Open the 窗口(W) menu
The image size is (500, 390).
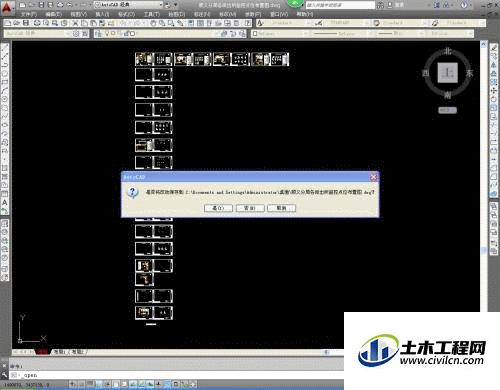point(279,14)
